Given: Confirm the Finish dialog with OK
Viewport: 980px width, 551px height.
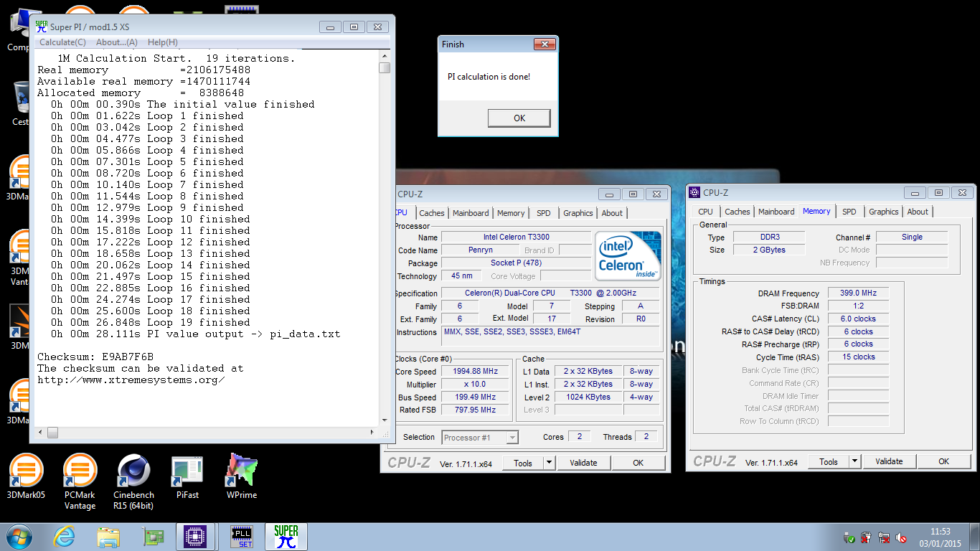Looking at the screenshot, I should [x=519, y=118].
